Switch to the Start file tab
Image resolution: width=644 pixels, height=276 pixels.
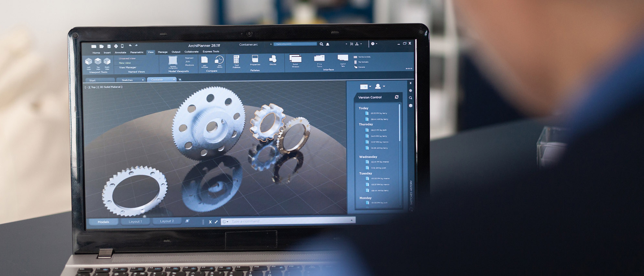[x=100, y=80]
